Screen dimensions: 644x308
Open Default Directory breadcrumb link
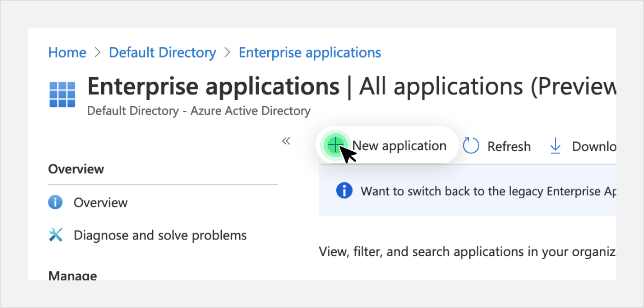point(162,52)
